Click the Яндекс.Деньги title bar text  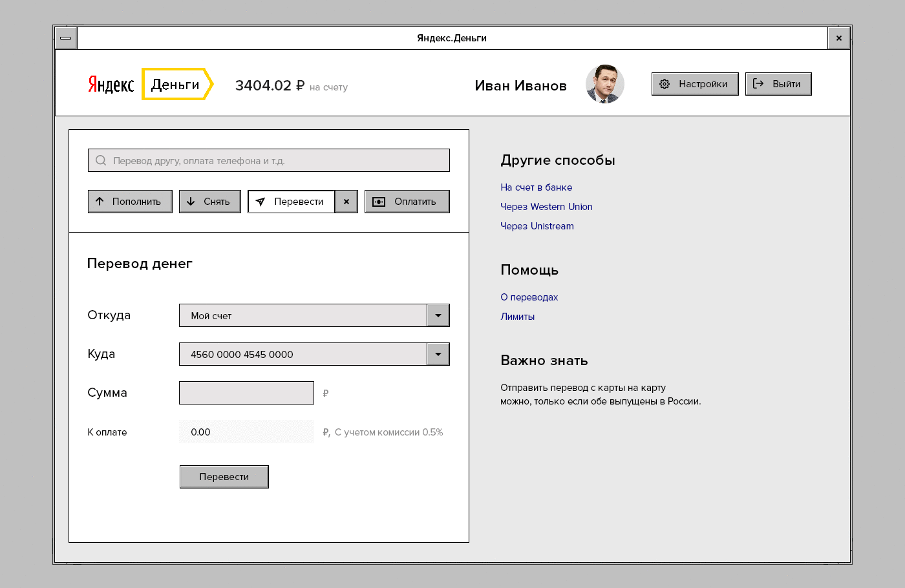[452, 38]
